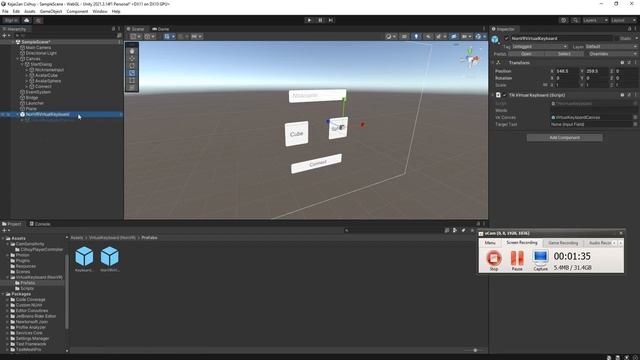Click the tool handle position dropdown
Screen dimensions: 640x360
point(136,36)
